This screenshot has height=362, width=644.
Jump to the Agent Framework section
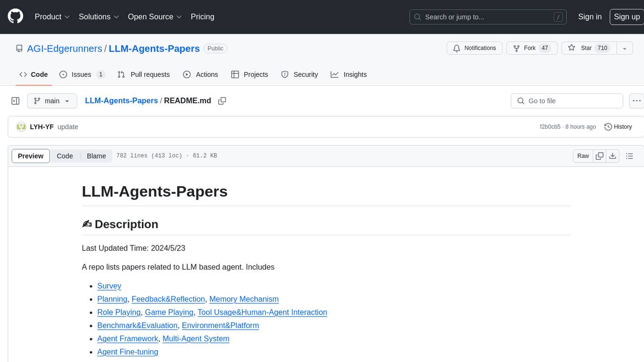point(127,339)
